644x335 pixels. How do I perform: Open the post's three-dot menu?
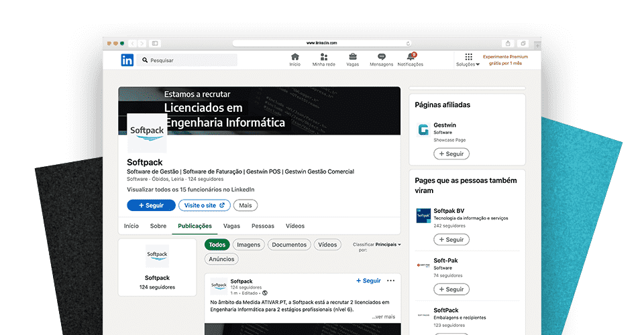tap(390, 281)
